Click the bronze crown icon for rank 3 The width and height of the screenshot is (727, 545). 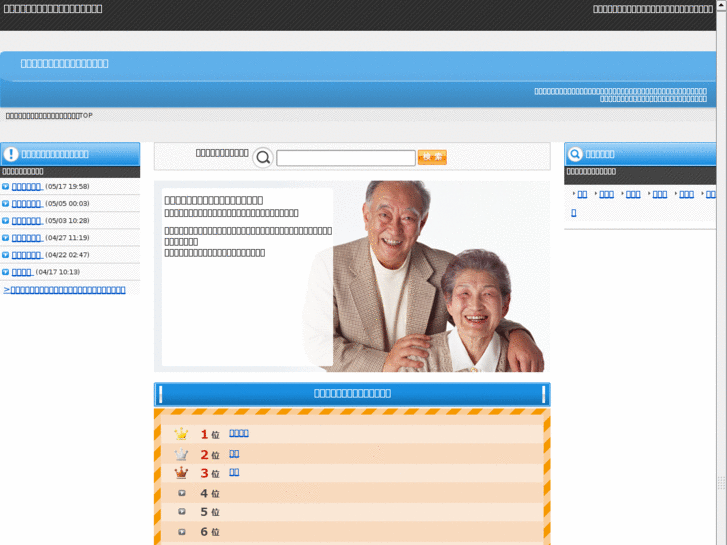click(181, 473)
